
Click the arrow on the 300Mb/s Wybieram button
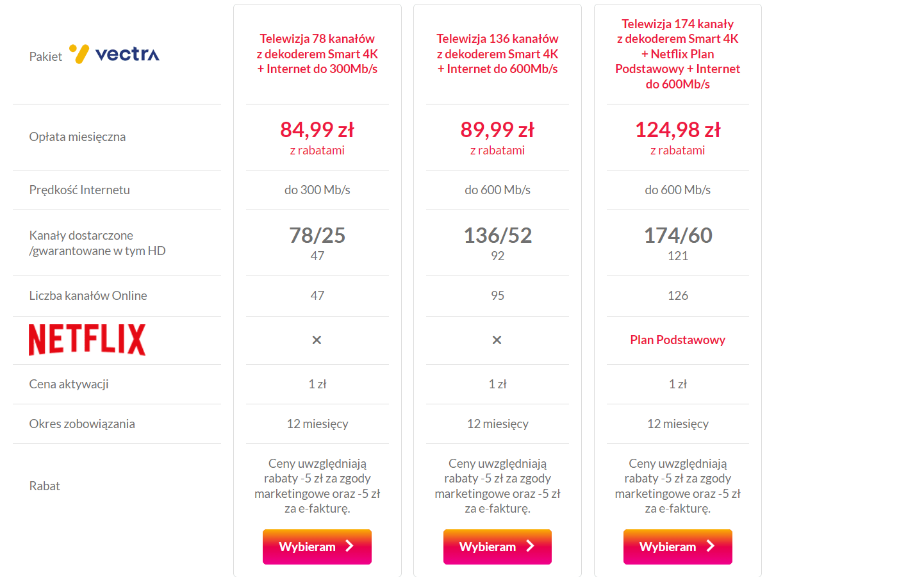click(x=350, y=546)
